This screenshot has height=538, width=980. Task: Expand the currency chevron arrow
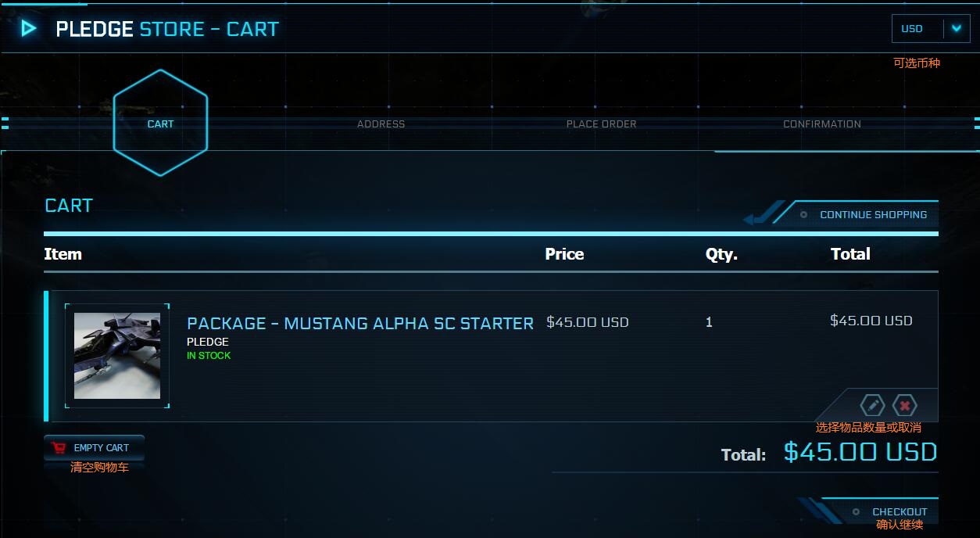click(957, 29)
